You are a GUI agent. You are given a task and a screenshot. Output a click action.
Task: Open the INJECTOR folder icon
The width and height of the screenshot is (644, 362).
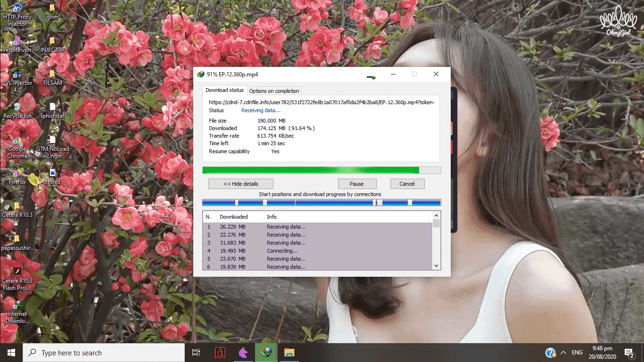click(x=52, y=44)
